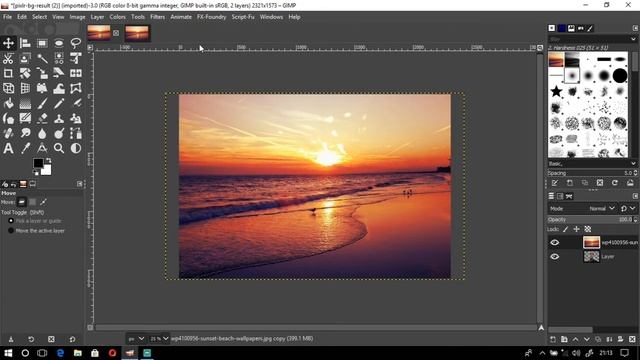Image resolution: width=640 pixels, height=360 pixels.
Task: Toggle lock position and size icon
Action: click(x=576, y=229)
